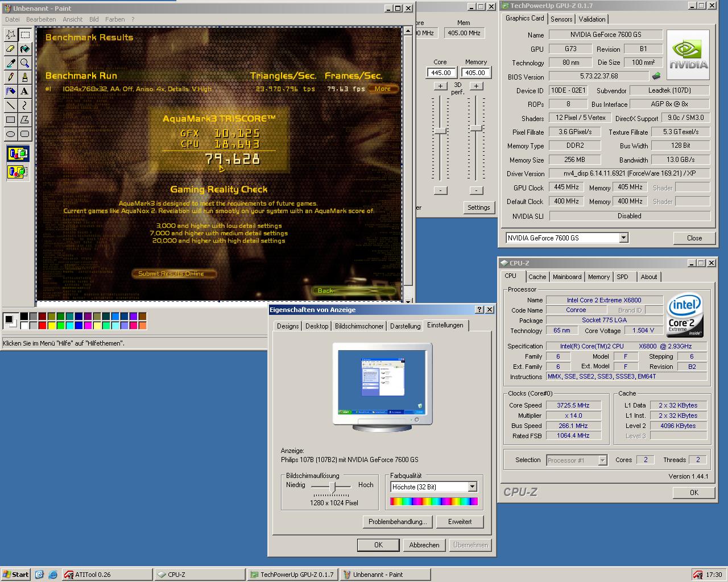This screenshot has height=582, width=728.
Task: Choose the opaque selection mode option
Action: point(18,153)
